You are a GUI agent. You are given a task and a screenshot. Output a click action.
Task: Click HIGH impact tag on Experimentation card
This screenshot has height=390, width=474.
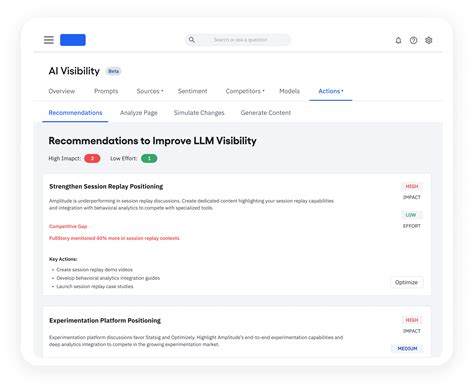(412, 320)
